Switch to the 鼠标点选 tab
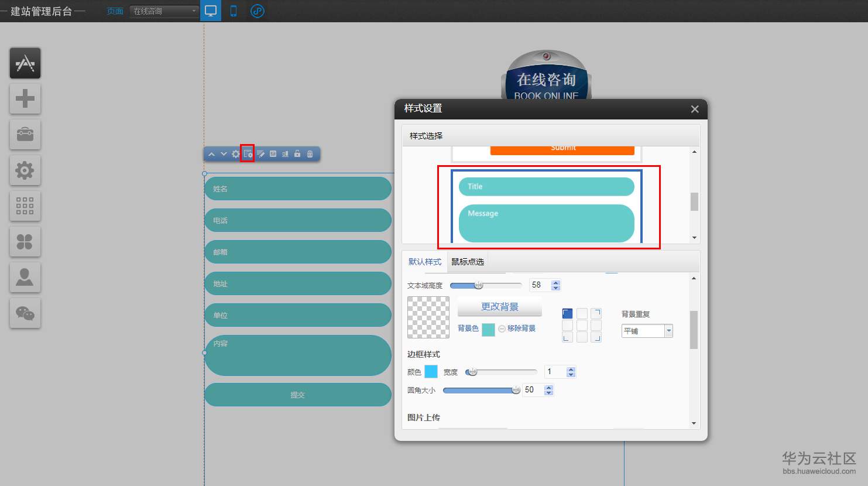This screenshot has height=486, width=868. [468, 262]
